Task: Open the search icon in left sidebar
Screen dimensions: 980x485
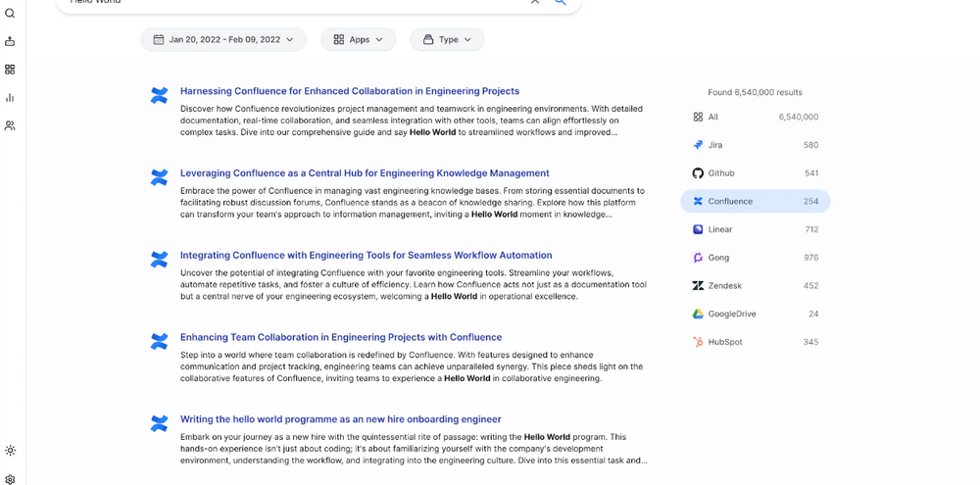Action: tap(10, 13)
